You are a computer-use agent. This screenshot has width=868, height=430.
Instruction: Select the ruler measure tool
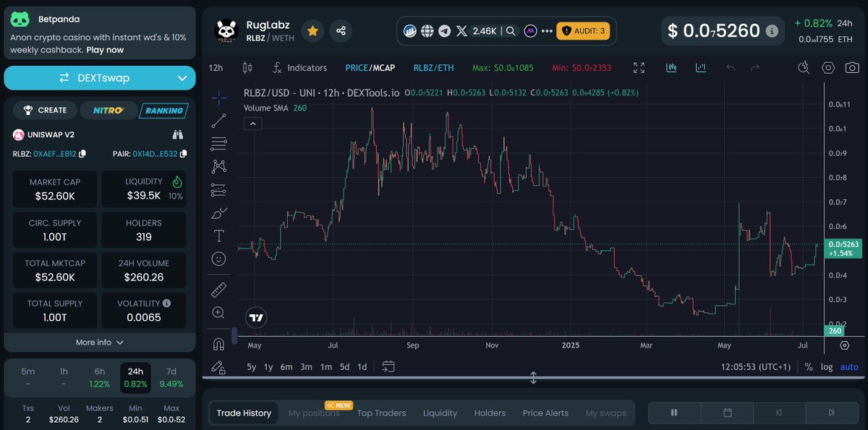(x=218, y=290)
